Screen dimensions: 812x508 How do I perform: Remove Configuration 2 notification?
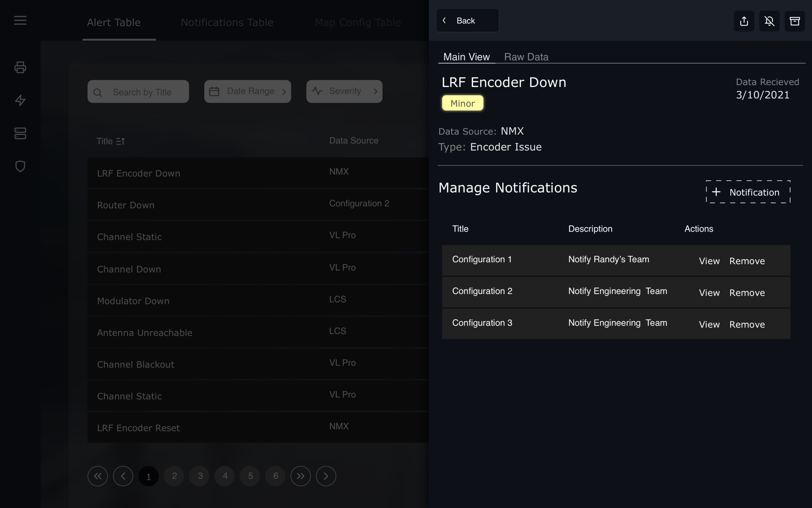pos(747,293)
